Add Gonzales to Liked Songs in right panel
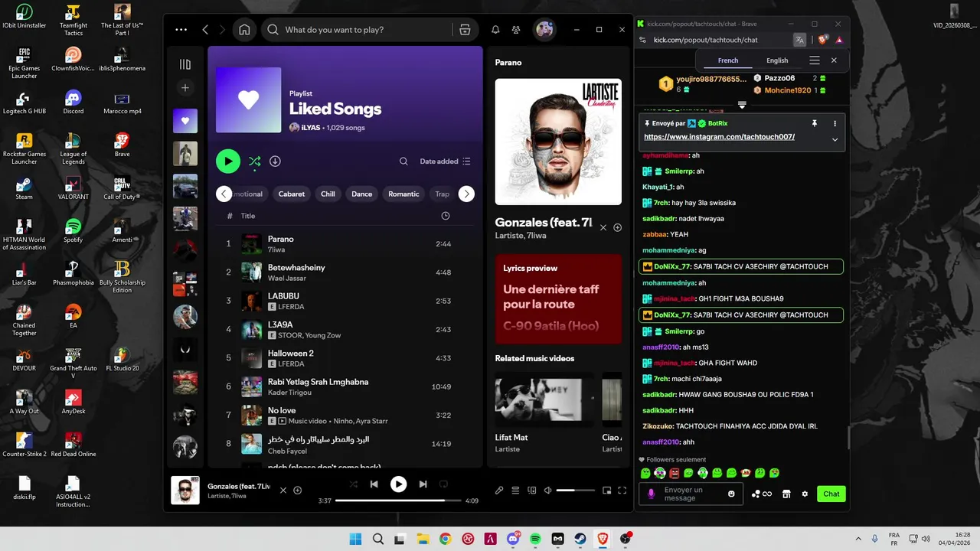The width and height of the screenshot is (980, 551). (x=617, y=227)
